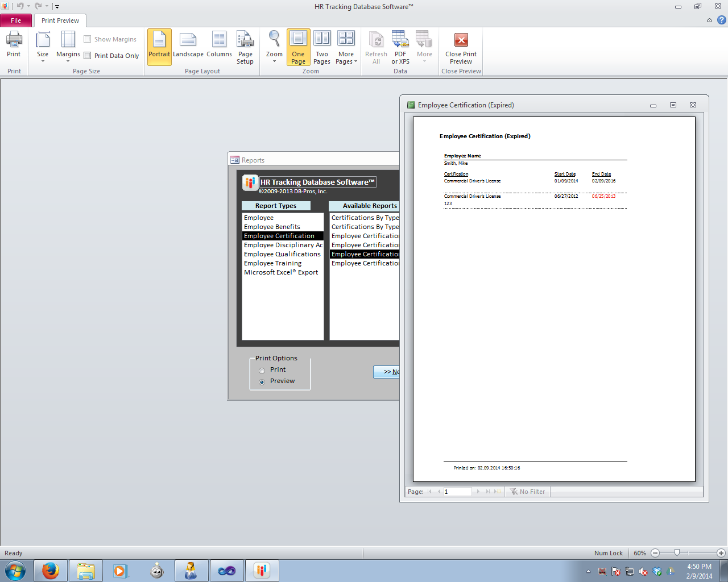Show Two Pages preview
The width and height of the screenshot is (728, 582).
(x=322, y=48)
